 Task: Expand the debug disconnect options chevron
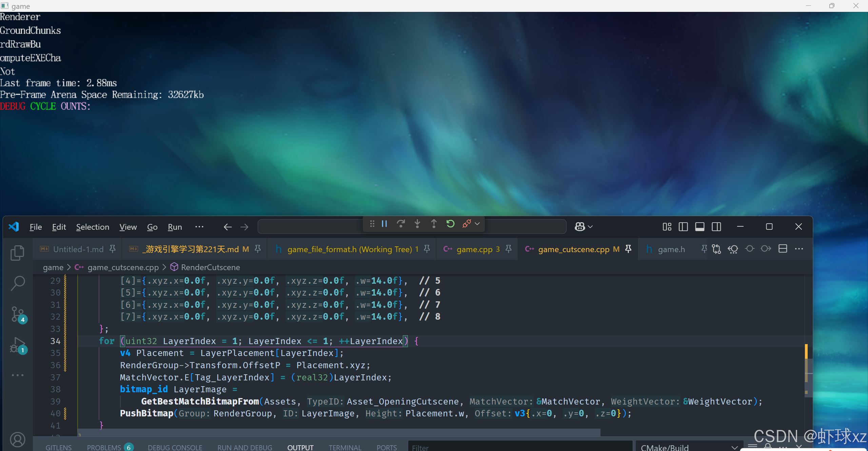(x=477, y=224)
